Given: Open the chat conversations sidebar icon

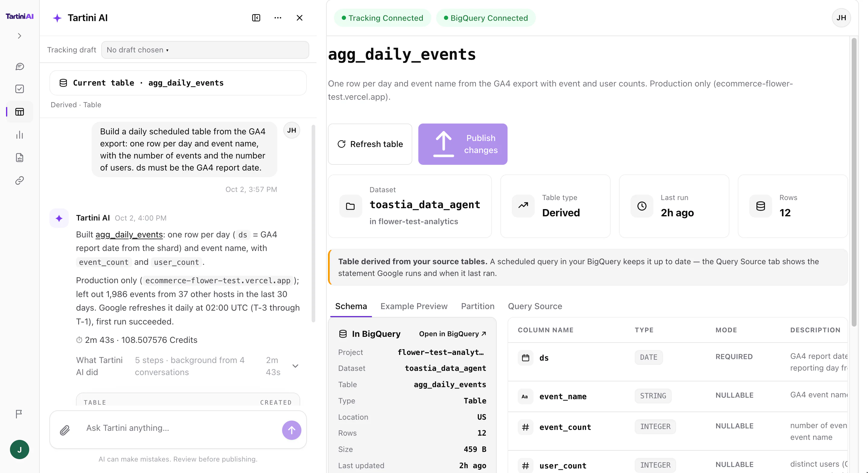Looking at the screenshot, I should (20, 66).
